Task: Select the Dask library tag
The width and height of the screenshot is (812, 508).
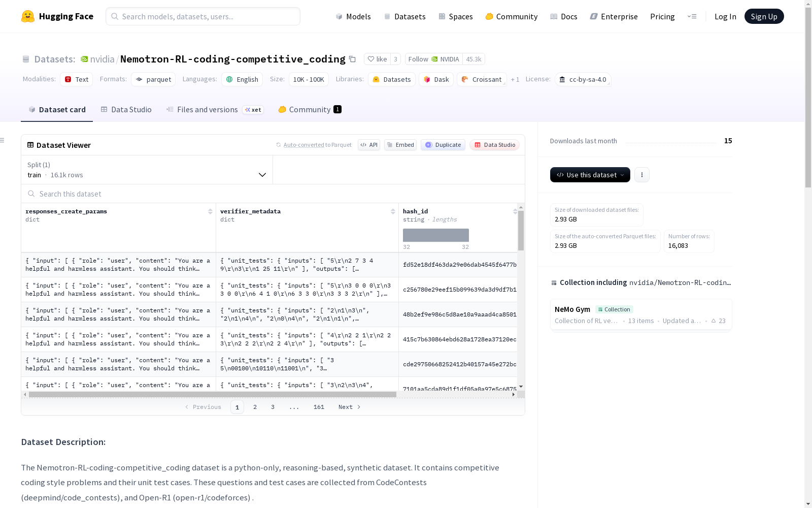Action: (436, 79)
